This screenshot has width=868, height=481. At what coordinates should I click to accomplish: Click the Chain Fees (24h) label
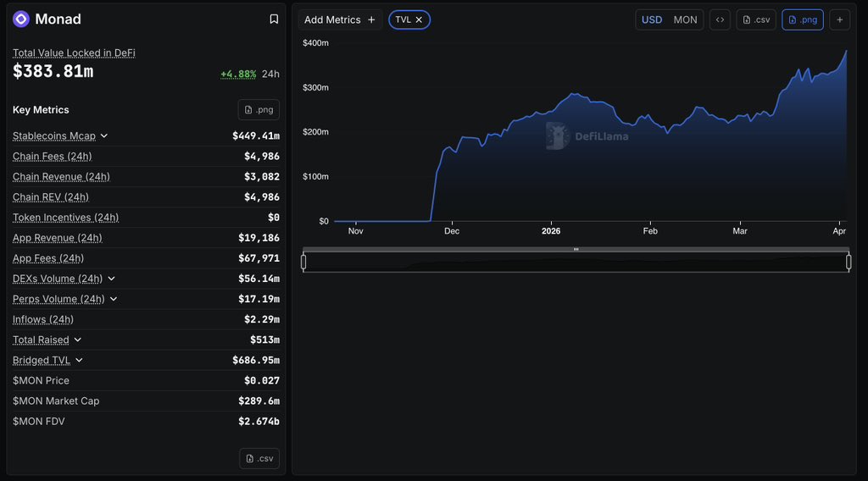[52, 157]
